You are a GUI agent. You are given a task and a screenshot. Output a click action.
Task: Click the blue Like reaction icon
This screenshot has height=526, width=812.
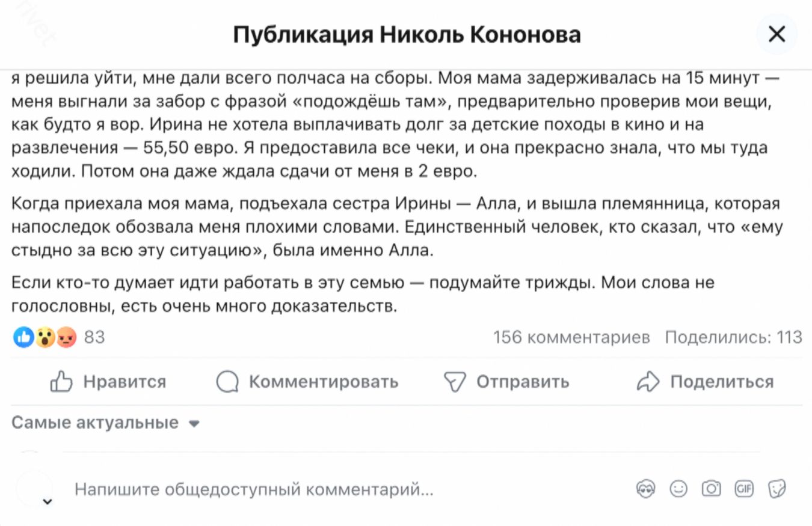(23, 337)
